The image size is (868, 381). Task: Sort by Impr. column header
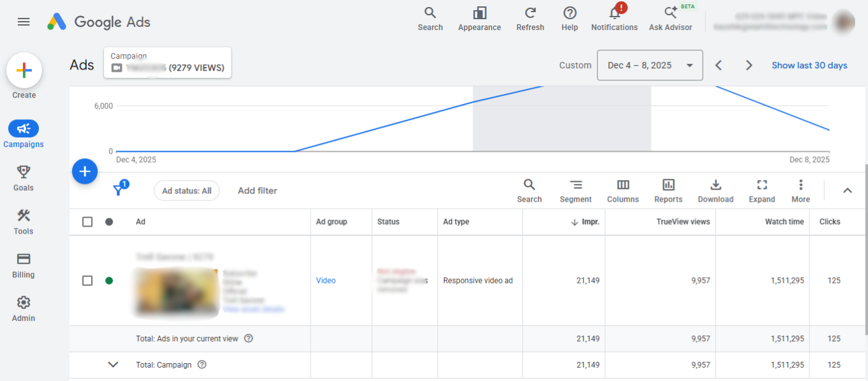pyautogui.click(x=585, y=221)
